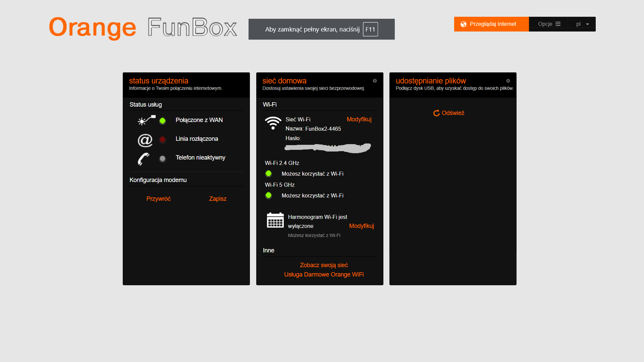Click the Odśwież refresh arrow icon
Viewport: 644px width, 362px height.
(x=436, y=113)
